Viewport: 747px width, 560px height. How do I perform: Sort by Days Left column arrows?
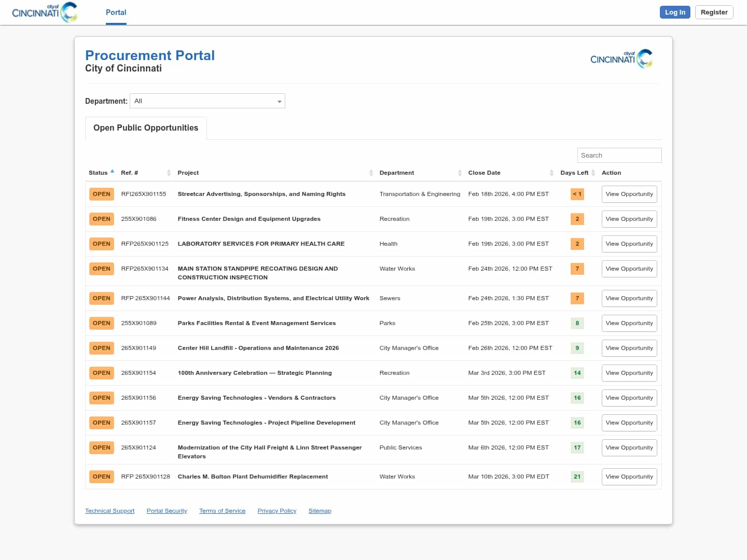point(593,173)
